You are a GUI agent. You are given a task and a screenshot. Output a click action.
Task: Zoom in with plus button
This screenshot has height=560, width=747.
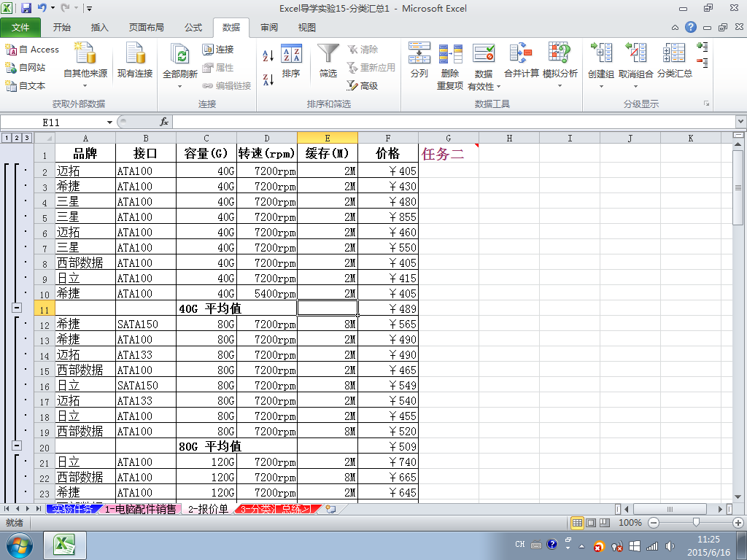[x=738, y=523]
